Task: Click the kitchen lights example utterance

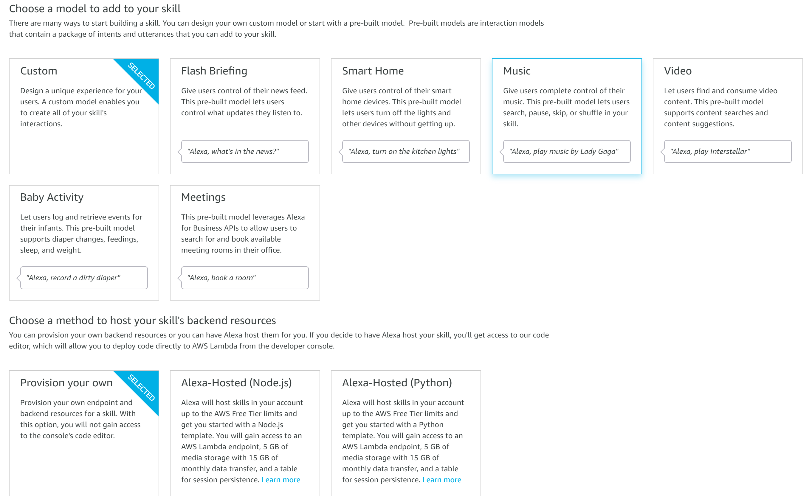Action: 405,151
